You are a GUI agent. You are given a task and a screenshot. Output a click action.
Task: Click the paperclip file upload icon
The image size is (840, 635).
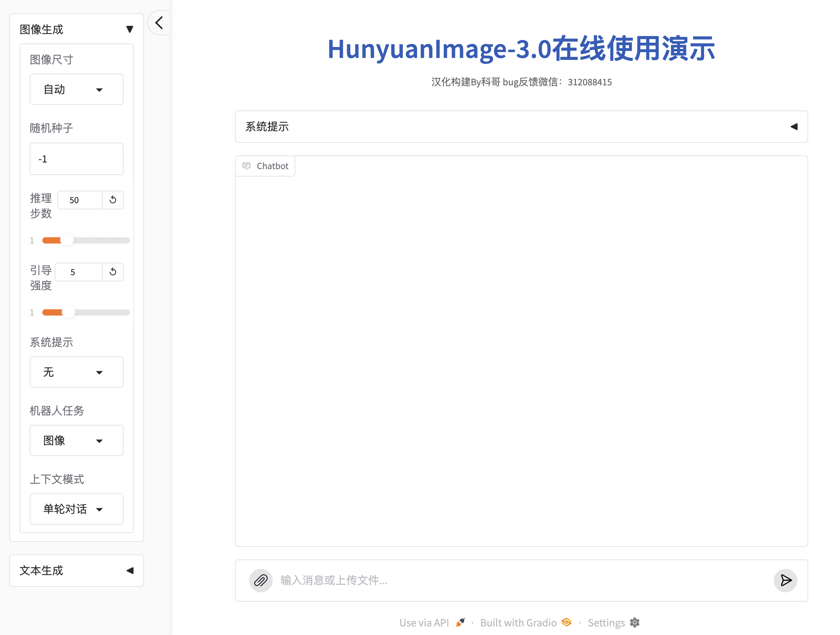coord(261,580)
